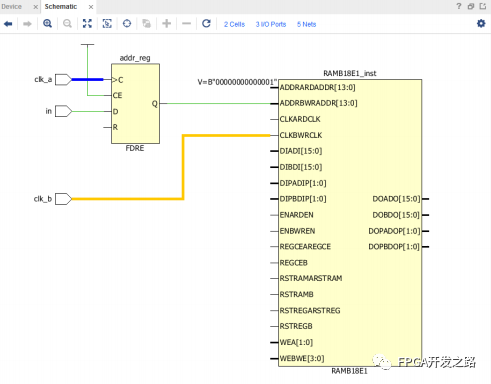The height and width of the screenshot is (384, 491).
Task: Close the Schematic tab
Action: [91, 7]
